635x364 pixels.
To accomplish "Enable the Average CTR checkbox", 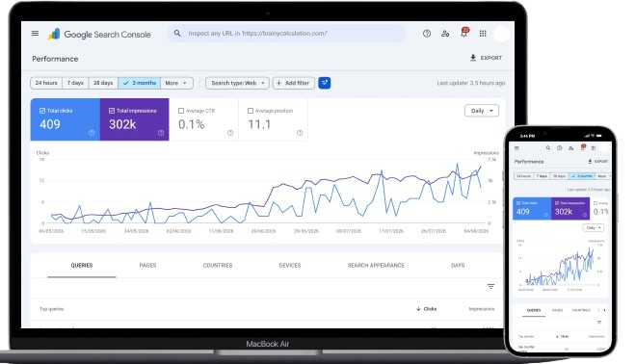I will [181, 111].
